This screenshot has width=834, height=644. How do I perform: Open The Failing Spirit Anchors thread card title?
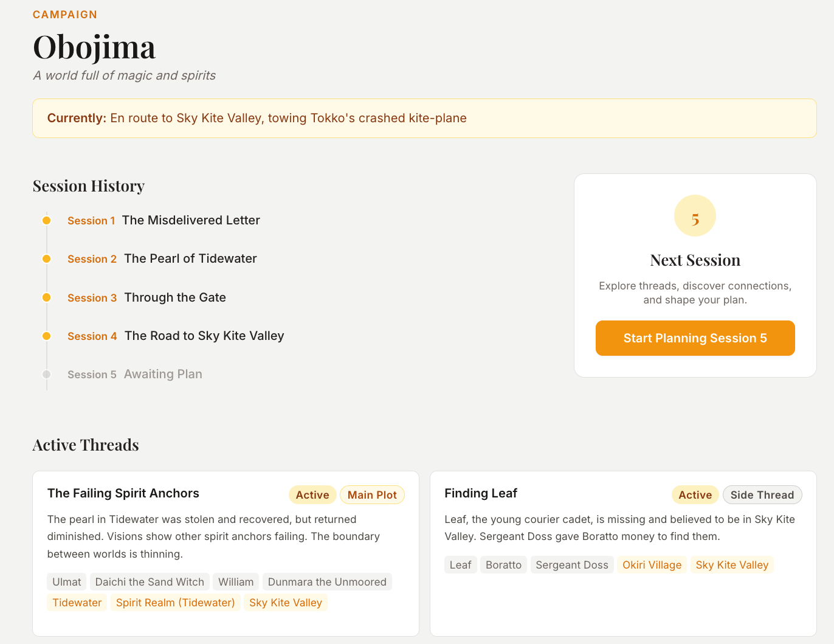(123, 493)
